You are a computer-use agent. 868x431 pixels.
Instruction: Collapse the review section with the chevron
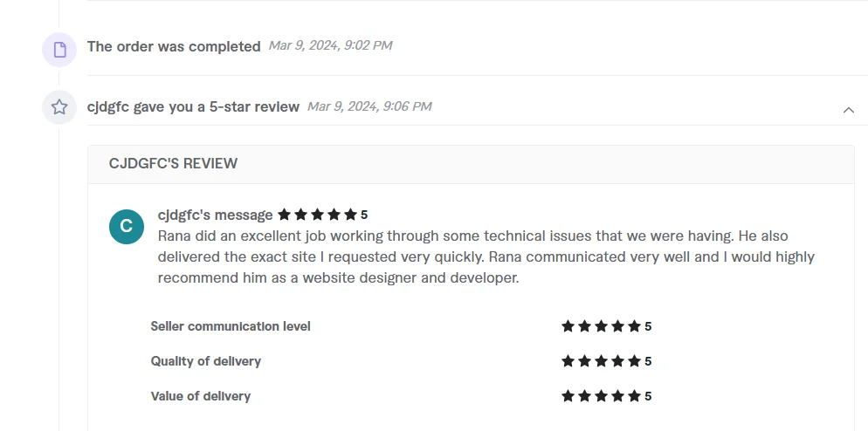point(848,110)
